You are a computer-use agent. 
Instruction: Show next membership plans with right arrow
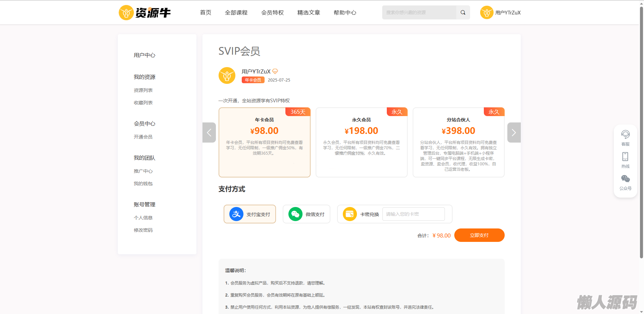click(514, 133)
